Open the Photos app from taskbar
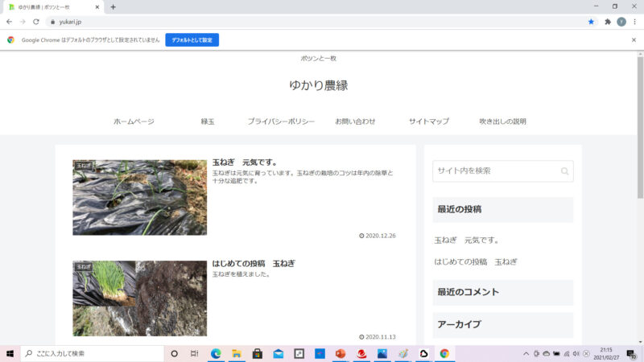This screenshot has height=362, width=644. click(382, 353)
